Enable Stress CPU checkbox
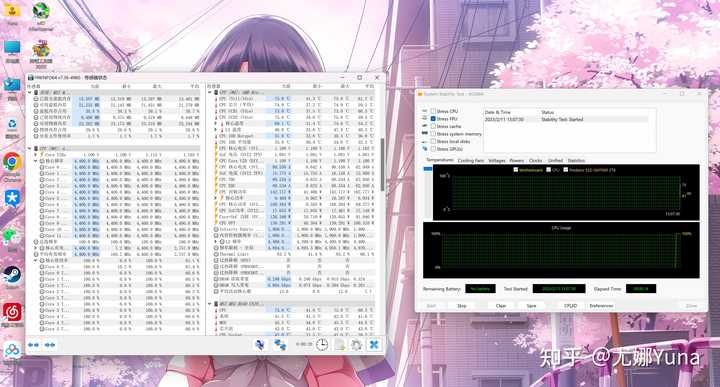This screenshot has width=720, height=387. tap(433, 111)
